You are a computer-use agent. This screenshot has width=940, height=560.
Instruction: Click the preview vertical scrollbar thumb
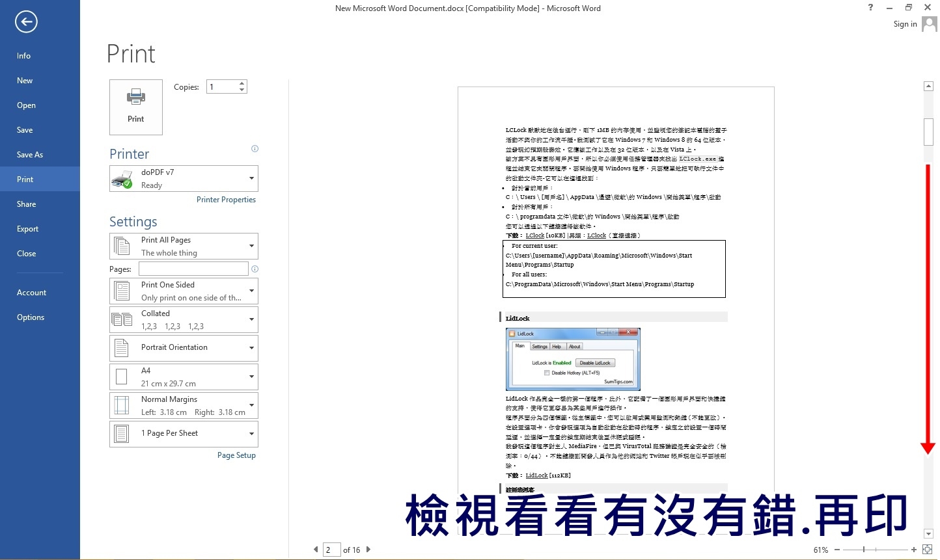click(929, 131)
